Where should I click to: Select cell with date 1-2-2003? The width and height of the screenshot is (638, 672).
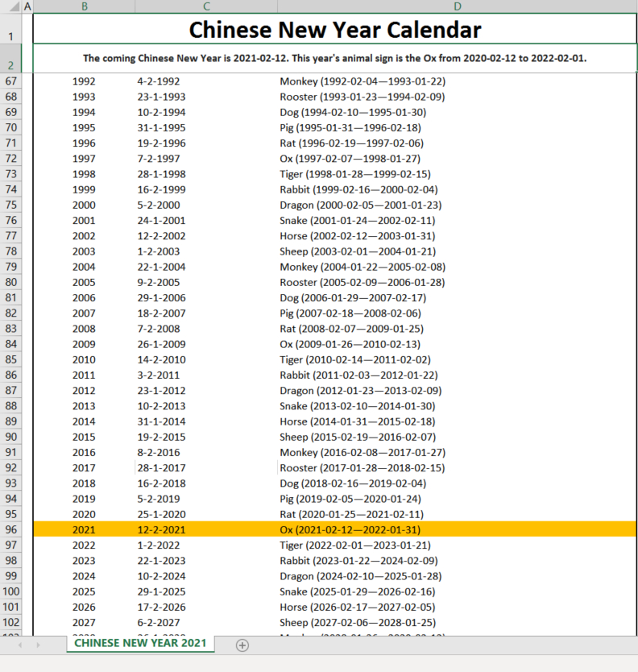pyautogui.click(x=206, y=251)
